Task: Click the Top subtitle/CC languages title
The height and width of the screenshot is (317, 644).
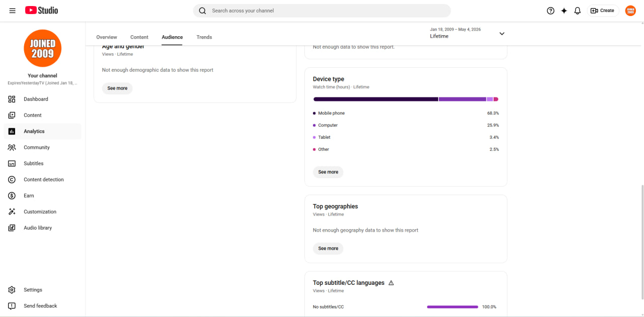Action: point(349,283)
